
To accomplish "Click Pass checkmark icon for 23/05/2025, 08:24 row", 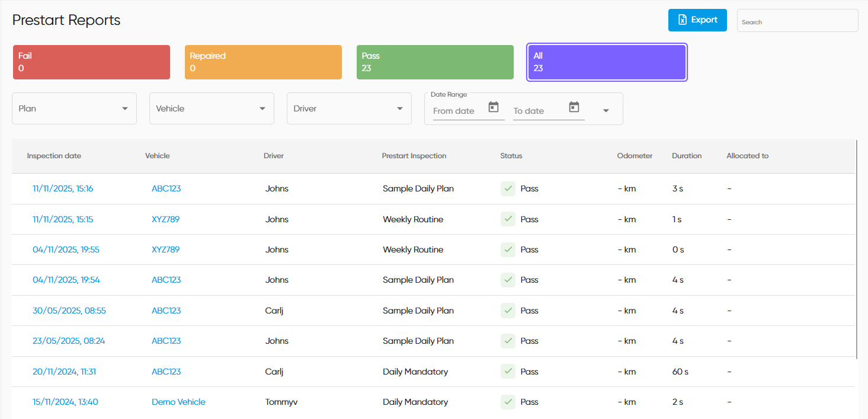I will 508,341.
